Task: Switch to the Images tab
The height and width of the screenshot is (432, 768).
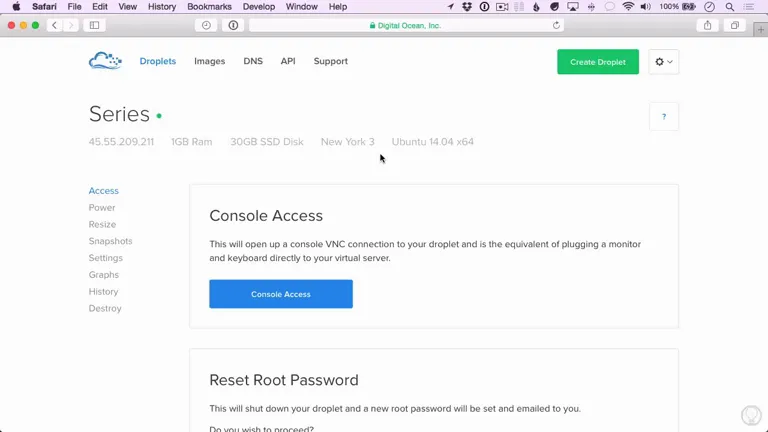Action: 210,61
